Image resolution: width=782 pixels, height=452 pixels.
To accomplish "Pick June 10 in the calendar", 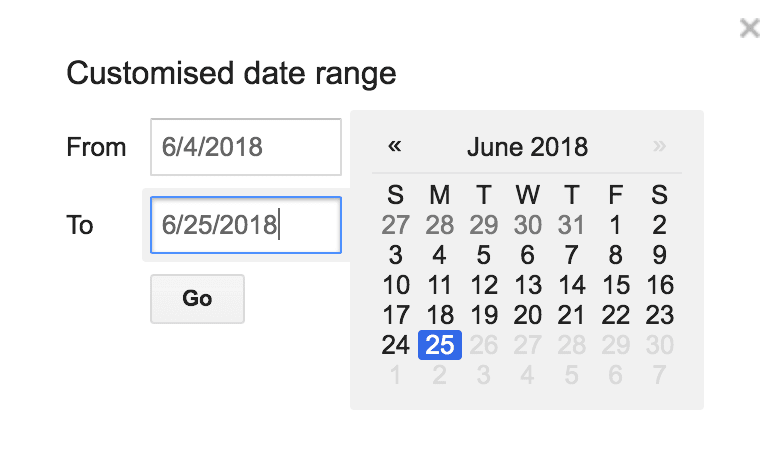I will pos(396,285).
